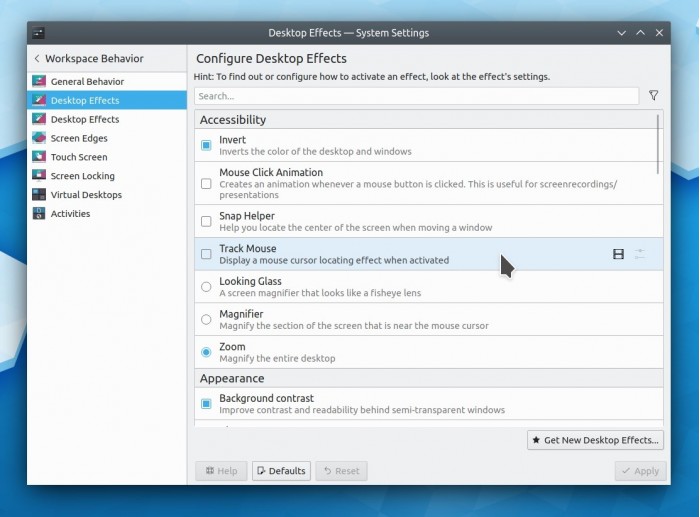The image size is (700, 517).
Task: Click the Virtual Desktops sidebar icon
Action: 39,195
